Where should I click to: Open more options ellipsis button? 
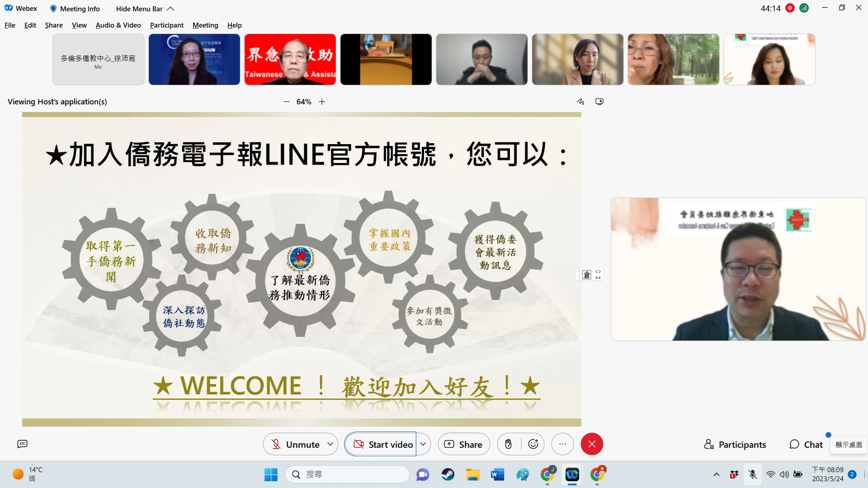(562, 444)
